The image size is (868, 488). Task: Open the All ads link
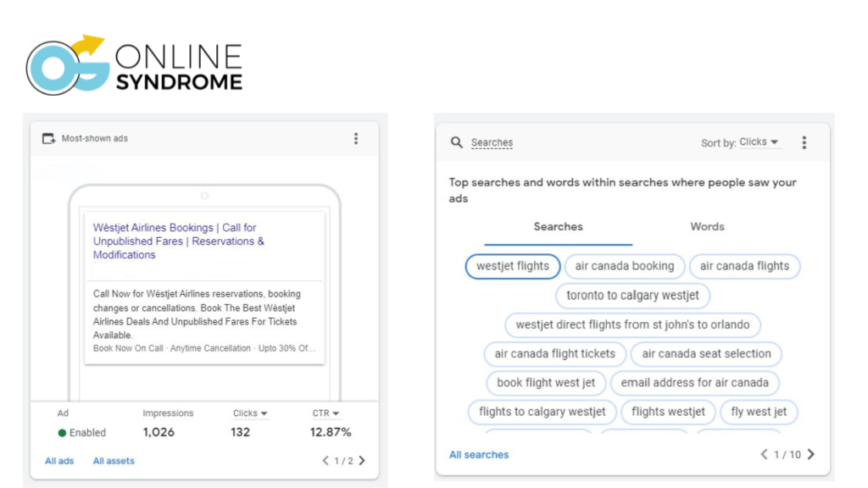coord(59,461)
